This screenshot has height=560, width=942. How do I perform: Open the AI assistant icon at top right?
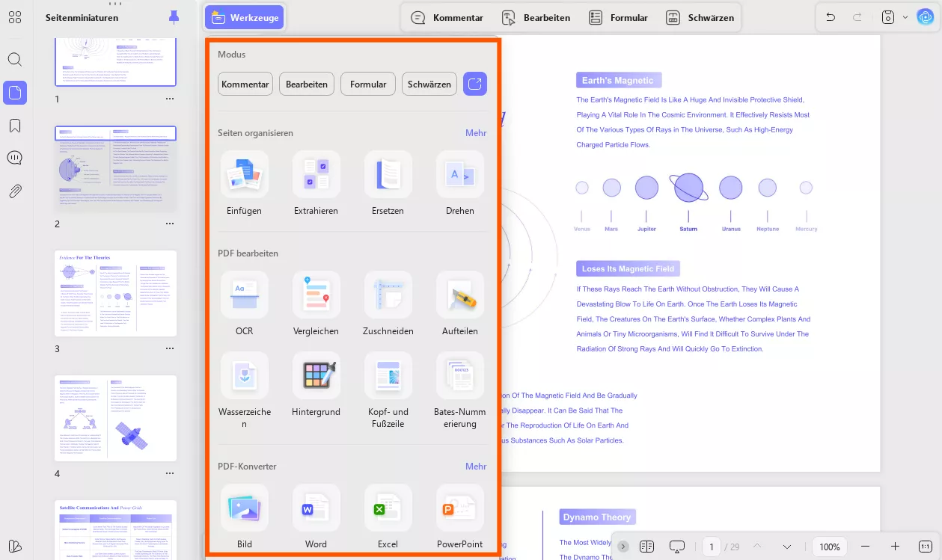(x=926, y=17)
